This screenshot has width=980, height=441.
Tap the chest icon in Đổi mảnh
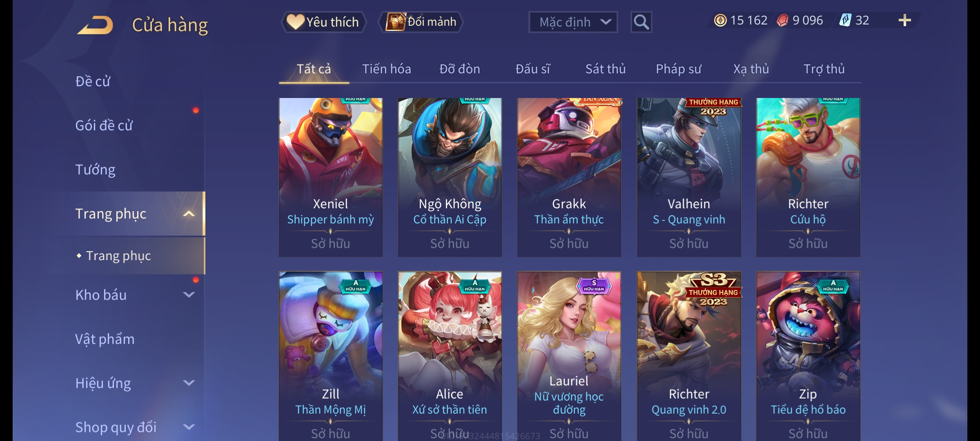[x=395, y=22]
